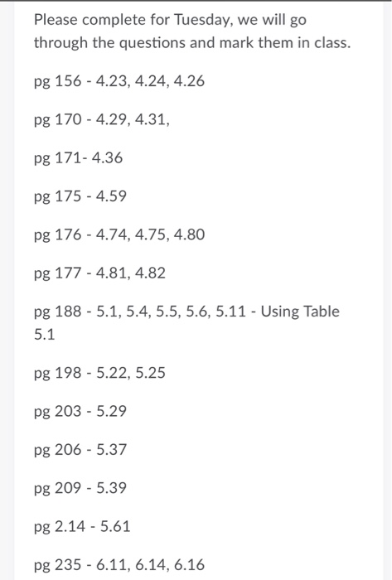Select question number 6.16

[189, 565]
